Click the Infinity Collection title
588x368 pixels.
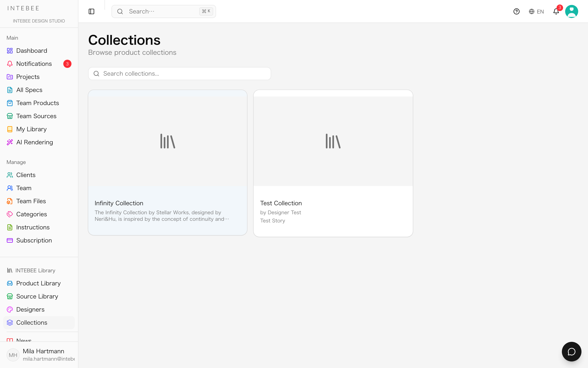[x=119, y=203]
